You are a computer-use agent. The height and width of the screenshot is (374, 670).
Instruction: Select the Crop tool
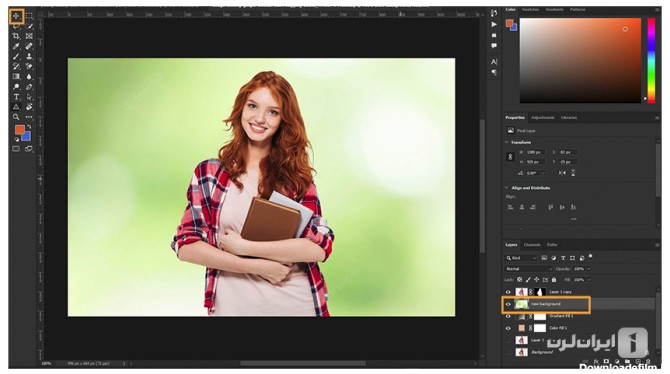pyautogui.click(x=16, y=36)
